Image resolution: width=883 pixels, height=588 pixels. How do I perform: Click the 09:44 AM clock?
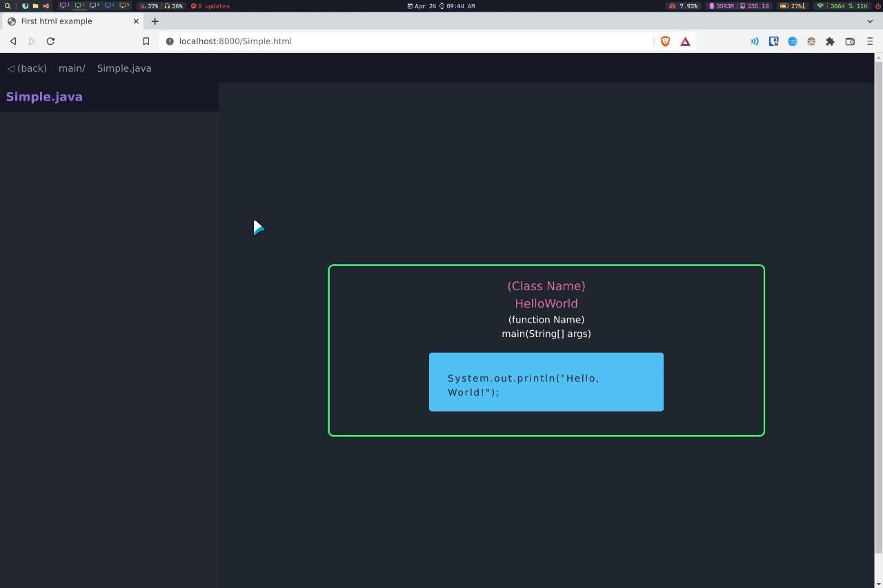tap(457, 6)
